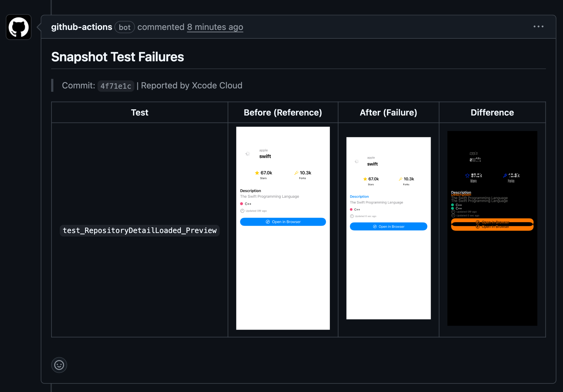The height and width of the screenshot is (392, 563).
Task: Add a reaction with the smiley icon
Action: point(59,365)
